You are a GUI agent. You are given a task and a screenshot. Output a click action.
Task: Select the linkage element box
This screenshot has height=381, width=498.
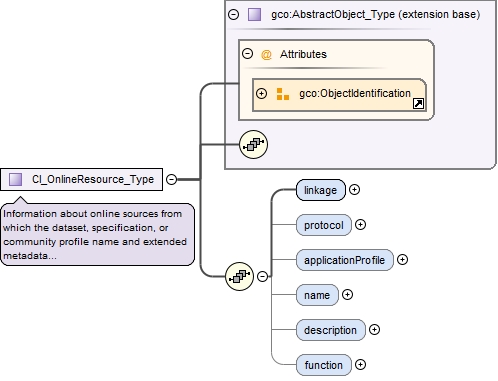coord(321,190)
